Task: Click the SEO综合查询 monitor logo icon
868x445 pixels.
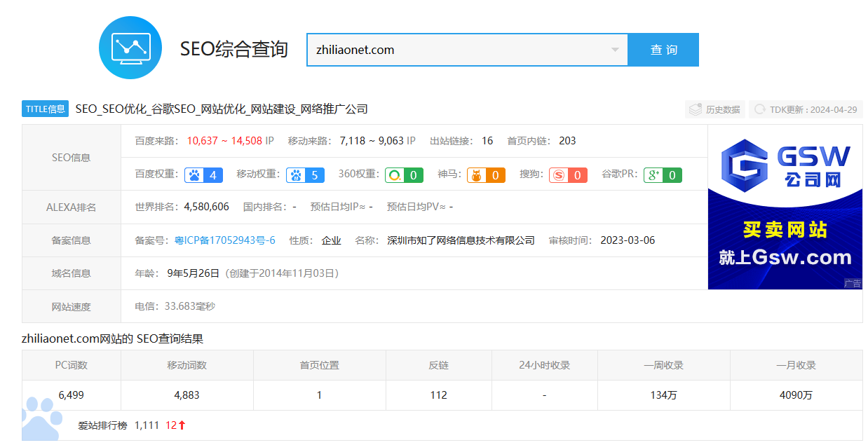Action: click(x=130, y=48)
